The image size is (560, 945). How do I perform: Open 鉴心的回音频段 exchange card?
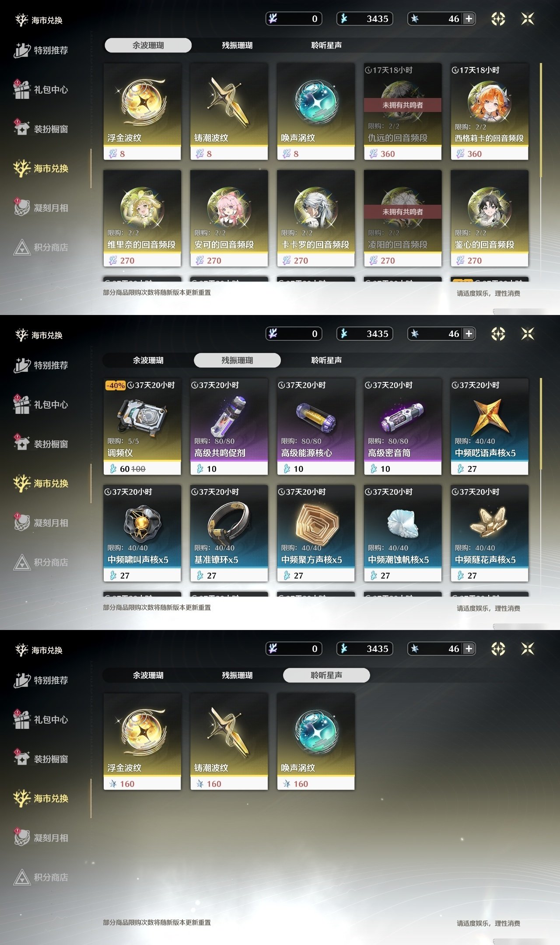490,218
